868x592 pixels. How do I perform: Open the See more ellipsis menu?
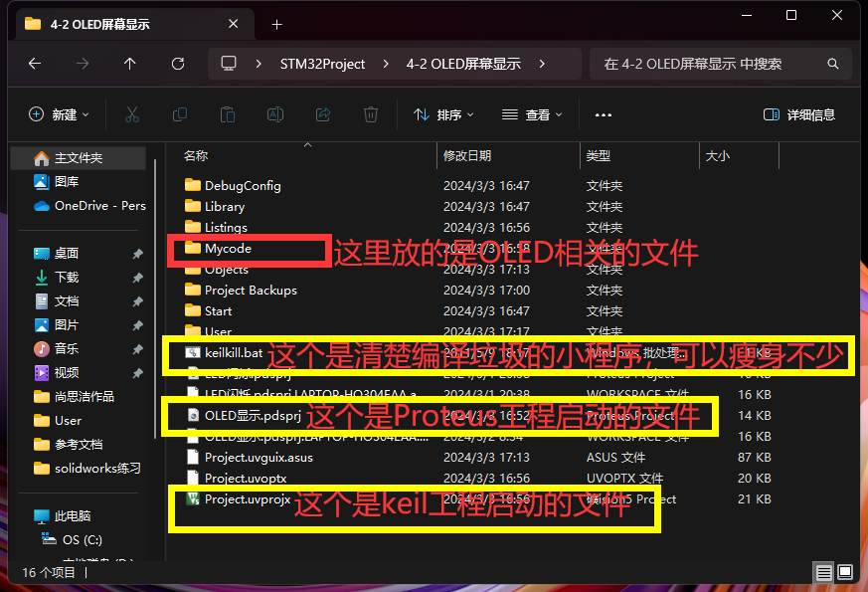[x=604, y=114]
